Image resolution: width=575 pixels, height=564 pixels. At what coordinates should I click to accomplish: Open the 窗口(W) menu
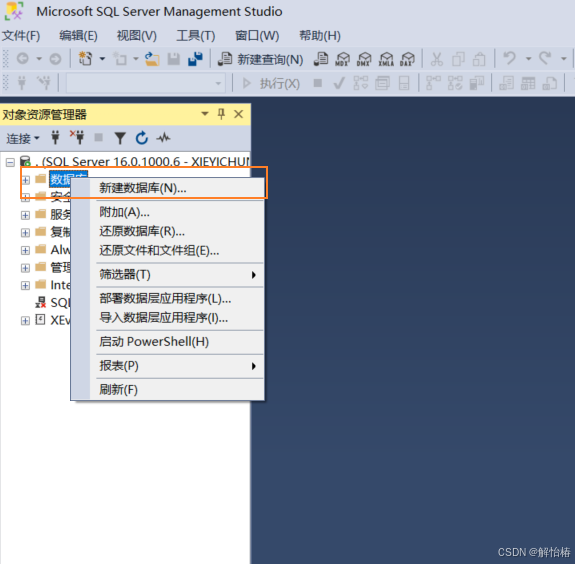tap(257, 36)
